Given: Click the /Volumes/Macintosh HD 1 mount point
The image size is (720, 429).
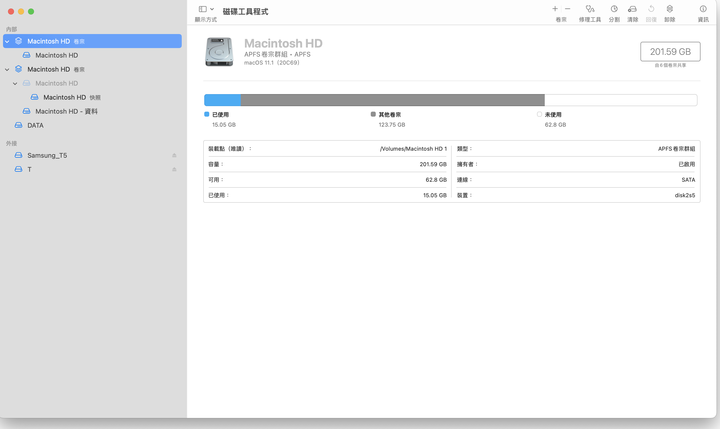Looking at the screenshot, I should pos(413,149).
